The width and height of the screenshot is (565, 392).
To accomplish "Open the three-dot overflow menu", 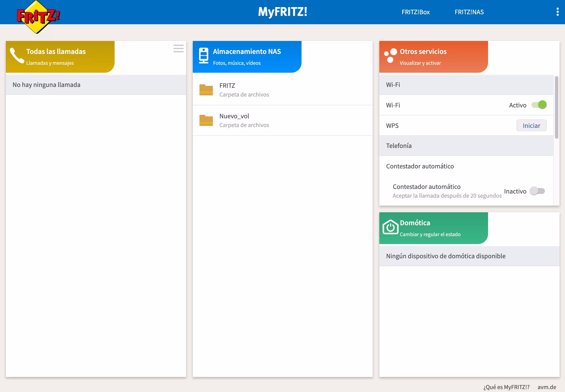I will [x=557, y=12].
